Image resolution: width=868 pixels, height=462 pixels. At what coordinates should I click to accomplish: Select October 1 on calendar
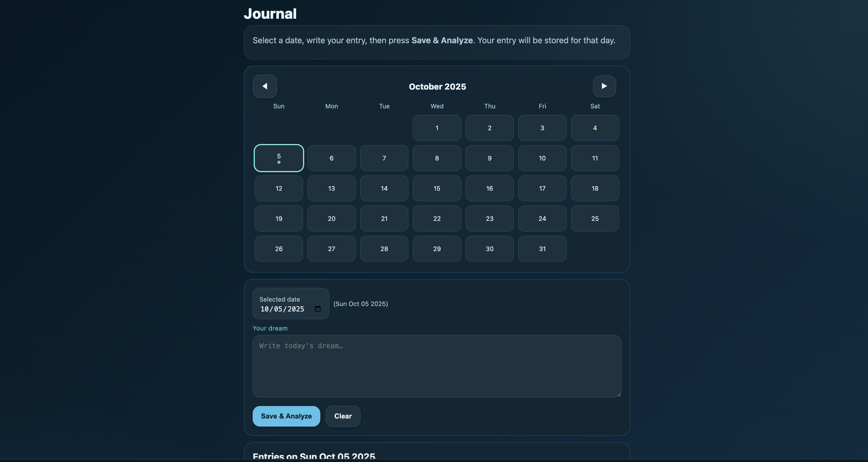click(x=437, y=128)
